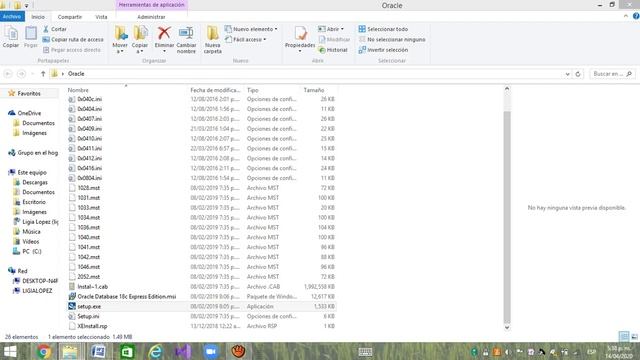Click Invertir selección
The image size is (640, 360).
383,50
